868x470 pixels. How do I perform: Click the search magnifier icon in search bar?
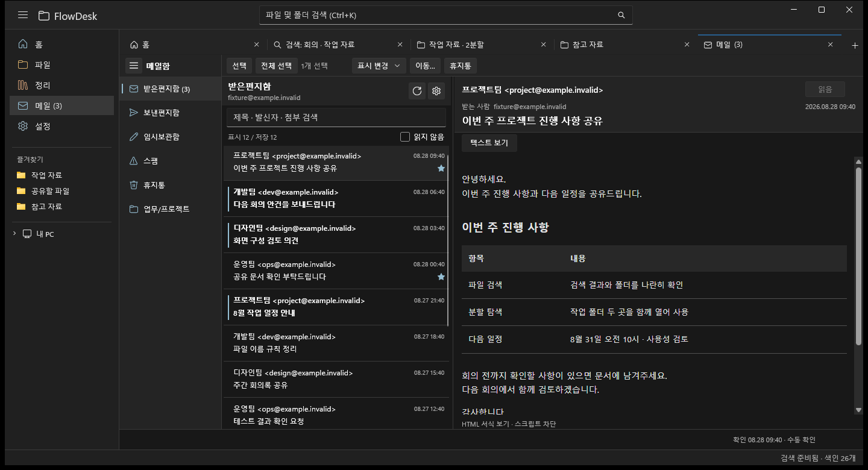coord(621,15)
